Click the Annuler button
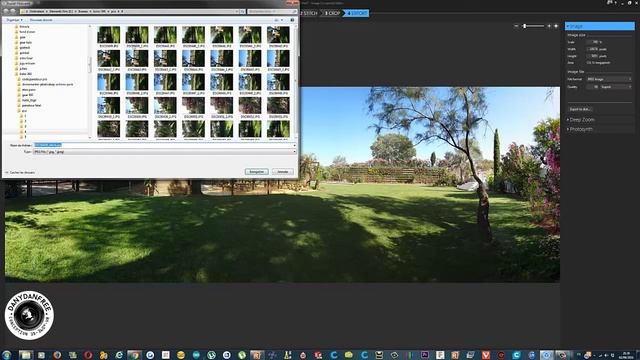640x360 pixels. pyautogui.click(x=283, y=172)
